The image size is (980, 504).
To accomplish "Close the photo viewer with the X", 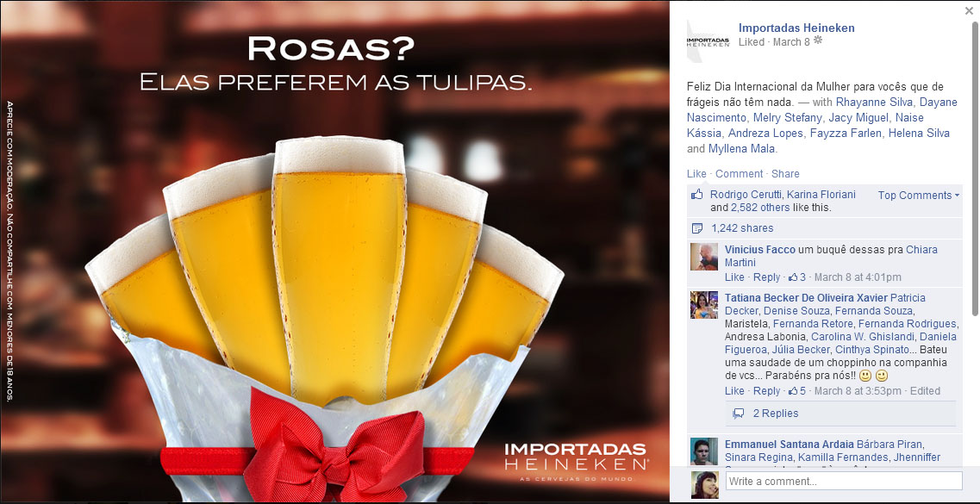I will pyautogui.click(x=969, y=10).
